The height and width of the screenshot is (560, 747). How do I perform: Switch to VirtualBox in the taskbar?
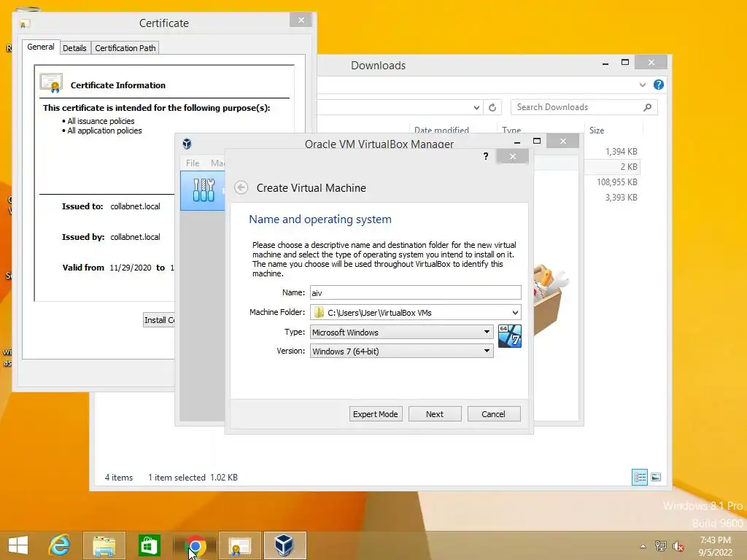(285, 545)
